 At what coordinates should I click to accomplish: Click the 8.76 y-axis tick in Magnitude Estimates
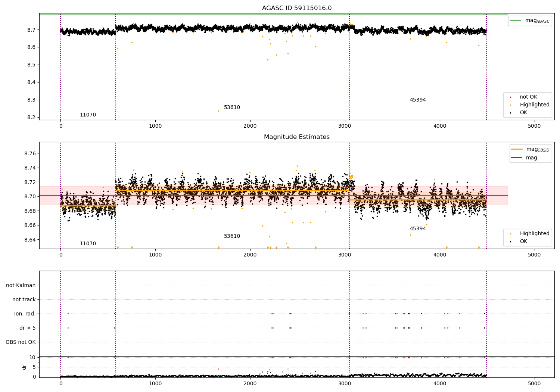click(x=30, y=153)
